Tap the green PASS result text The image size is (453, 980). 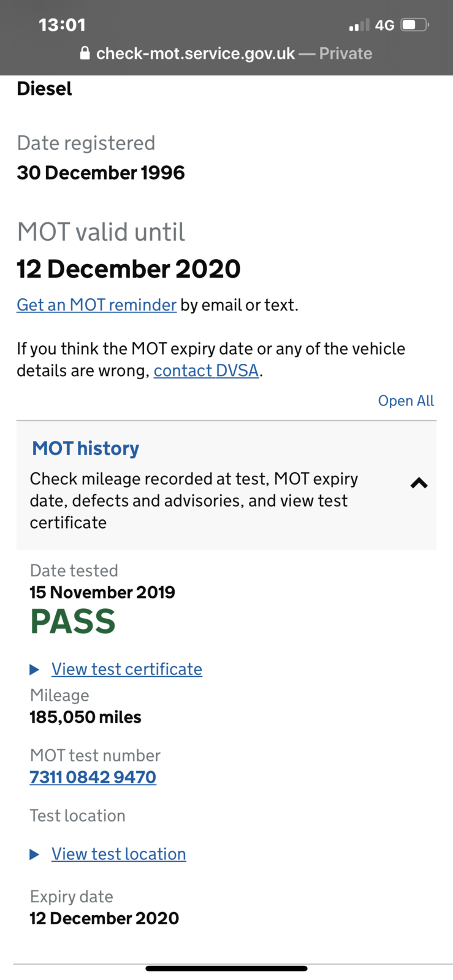tap(72, 622)
